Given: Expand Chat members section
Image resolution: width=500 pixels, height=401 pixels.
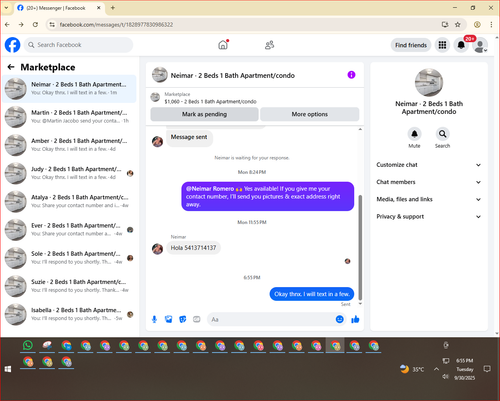Looking at the screenshot, I should click(429, 182).
